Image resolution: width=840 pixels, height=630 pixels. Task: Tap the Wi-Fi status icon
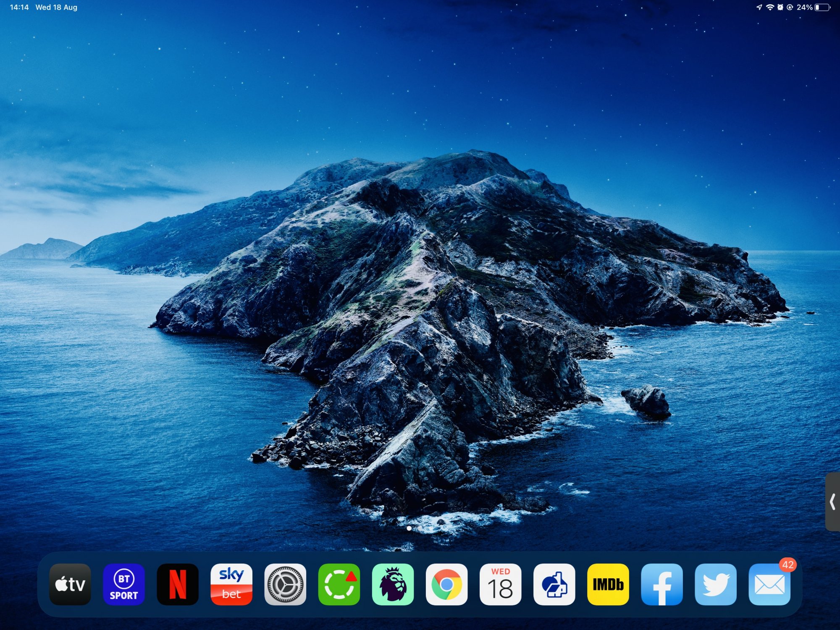coord(770,7)
